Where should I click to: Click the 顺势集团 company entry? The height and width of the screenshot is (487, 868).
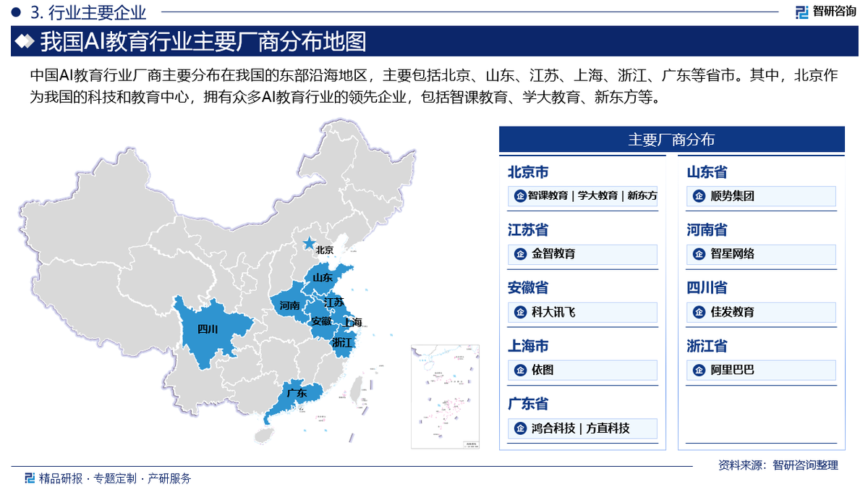click(x=761, y=196)
